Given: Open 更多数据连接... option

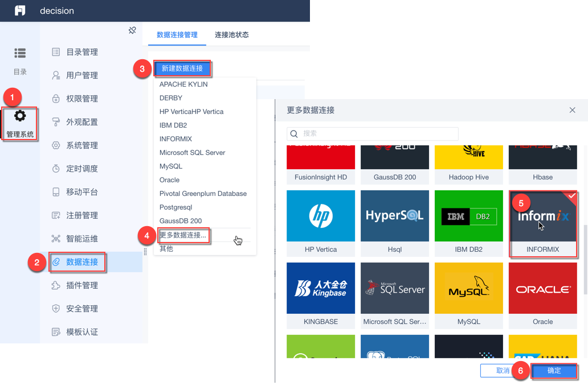Looking at the screenshot, I should [x=183, y=235].
